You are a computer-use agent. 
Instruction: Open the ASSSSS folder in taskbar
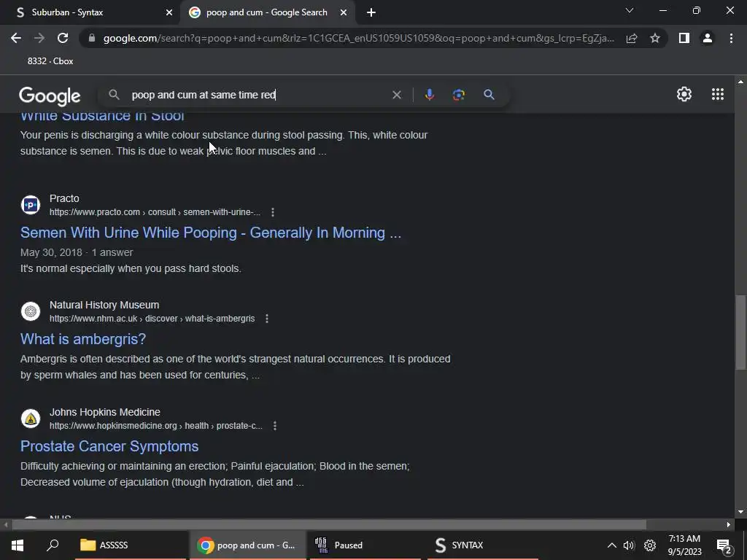click(x=131, y=545)
